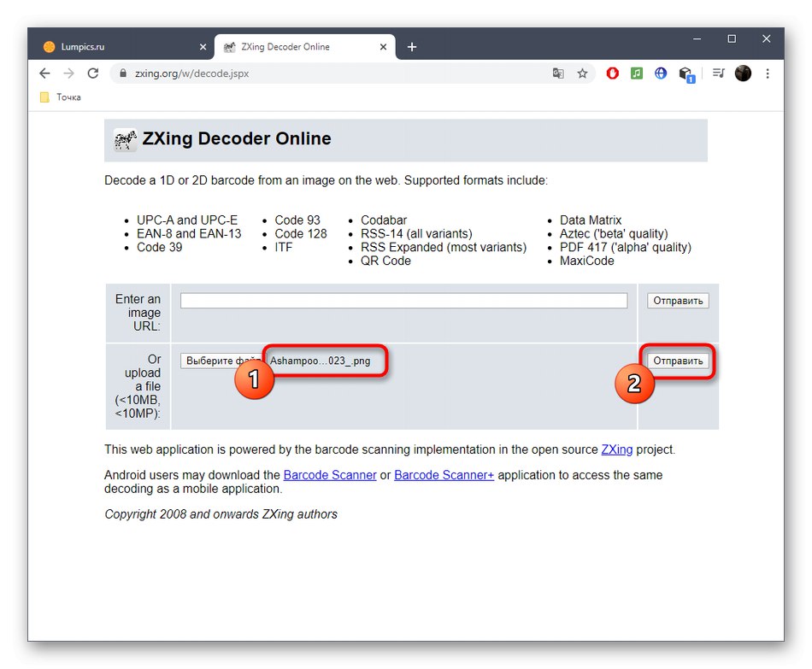Open site info via the padlock icon
The width and height of the screenshot is (812, 669).
point(123,73)
